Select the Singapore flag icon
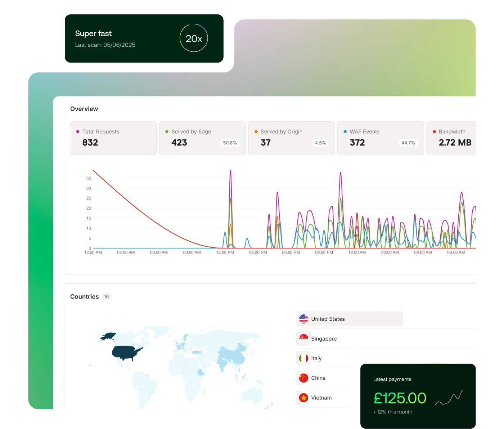 coord(304,338)
